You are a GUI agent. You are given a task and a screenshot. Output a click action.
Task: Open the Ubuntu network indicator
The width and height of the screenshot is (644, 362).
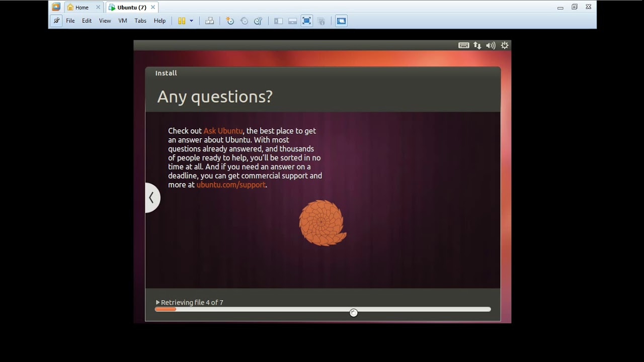point(477,45)
